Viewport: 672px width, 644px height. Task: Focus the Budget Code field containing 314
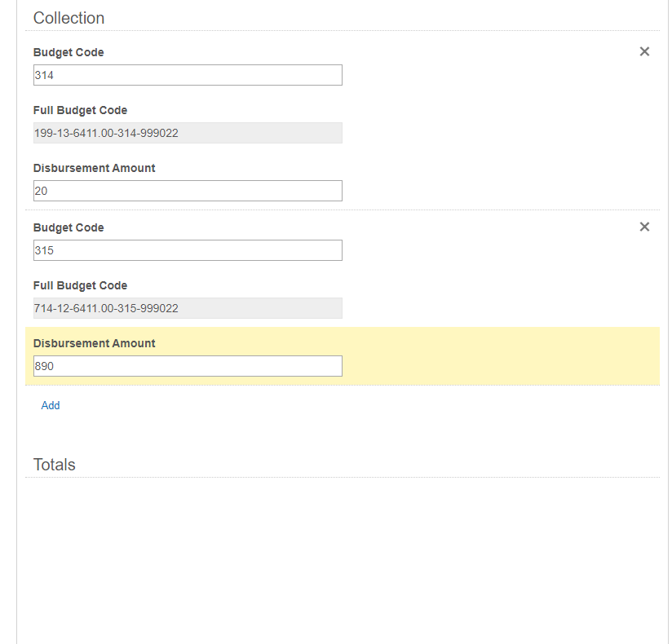click(188, 75)
